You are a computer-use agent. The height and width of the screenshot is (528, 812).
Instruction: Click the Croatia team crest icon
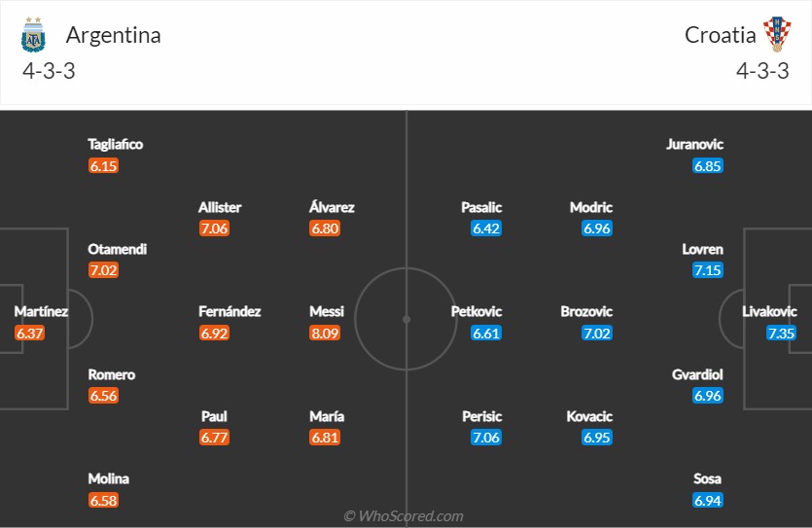point(777,34)
